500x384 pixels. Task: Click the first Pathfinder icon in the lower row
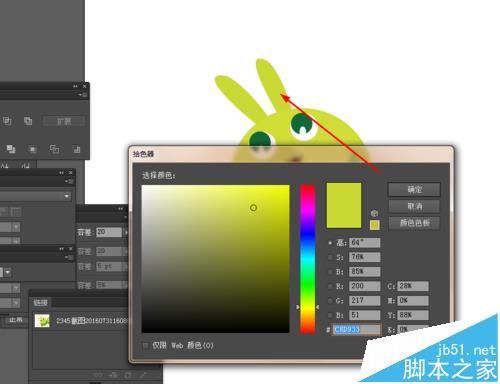(x=11, y=149)
